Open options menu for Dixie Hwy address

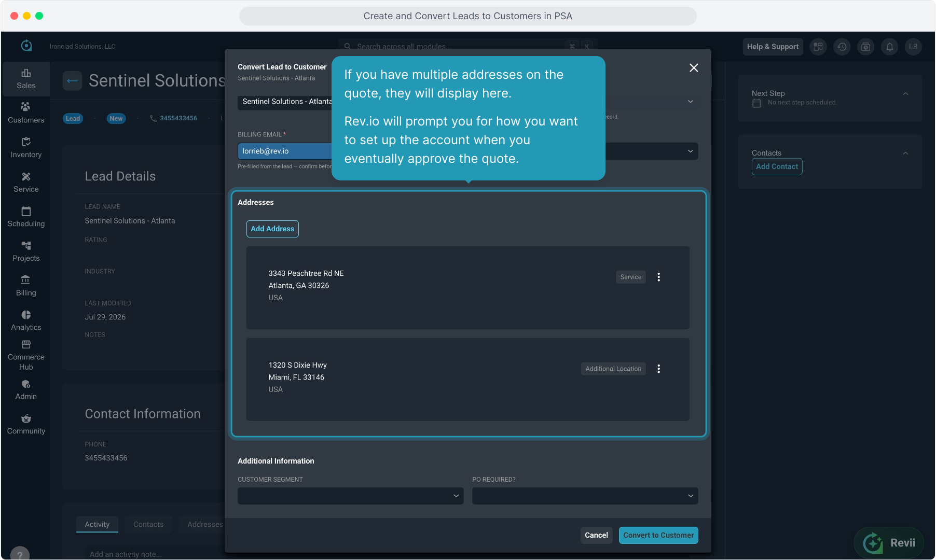pyautogui.click(x=659, y=369)
